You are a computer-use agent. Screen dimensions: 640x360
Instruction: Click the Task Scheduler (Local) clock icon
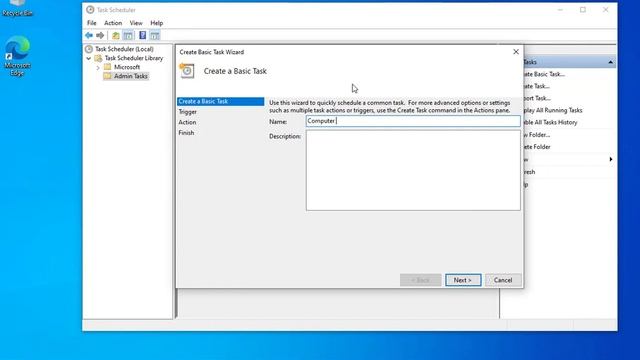(89, 49)
